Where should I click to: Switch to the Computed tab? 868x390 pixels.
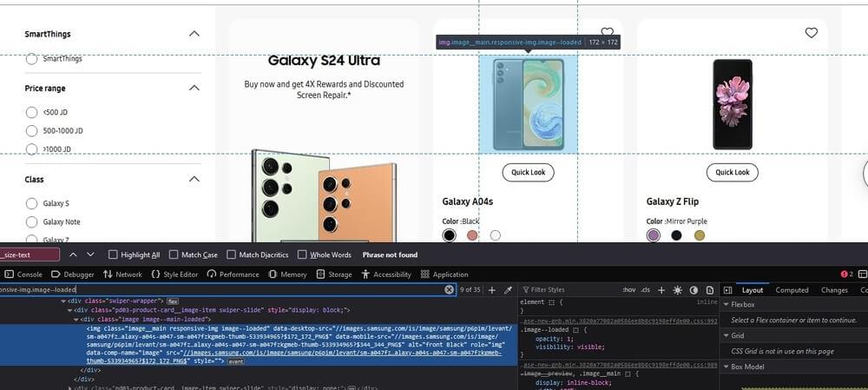point(792,290)
